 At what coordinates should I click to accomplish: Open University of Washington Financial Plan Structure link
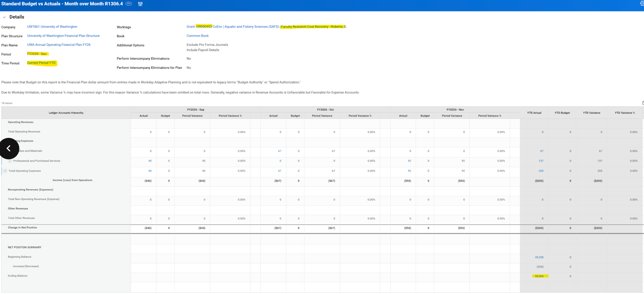63,36
